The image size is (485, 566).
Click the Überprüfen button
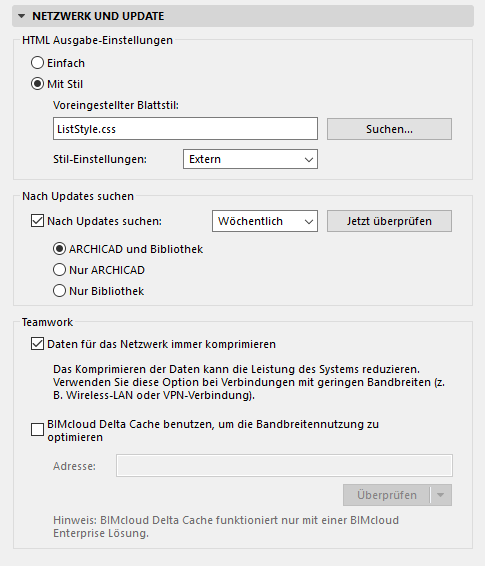(386, 495)
